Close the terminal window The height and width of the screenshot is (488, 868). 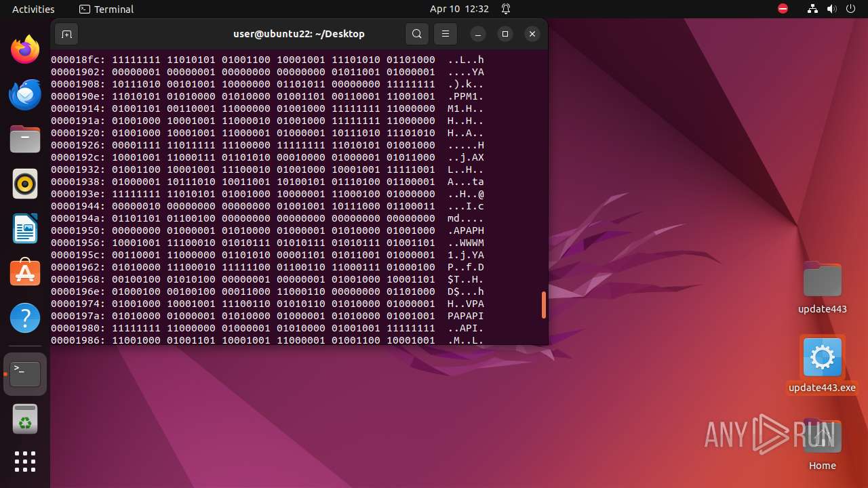[532, 34]
